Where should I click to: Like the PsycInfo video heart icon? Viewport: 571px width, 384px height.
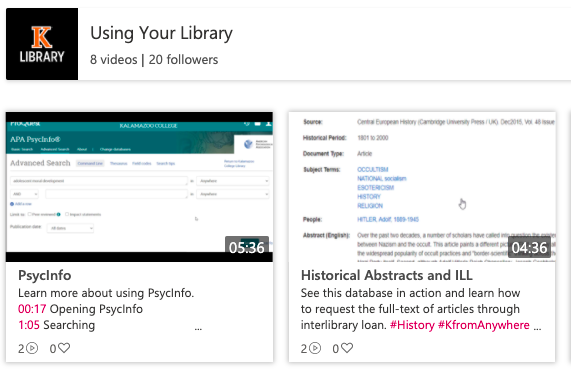[x=64, y=348]
